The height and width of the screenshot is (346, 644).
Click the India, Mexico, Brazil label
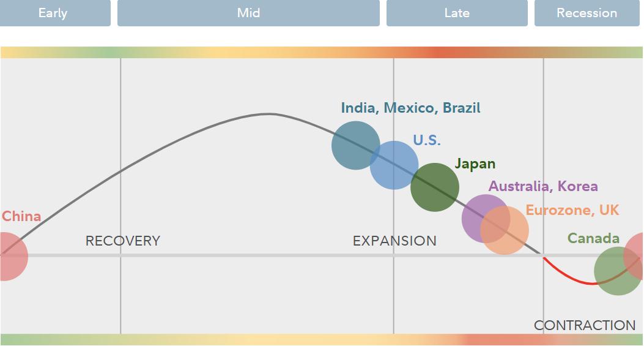[x=410, y=108]
